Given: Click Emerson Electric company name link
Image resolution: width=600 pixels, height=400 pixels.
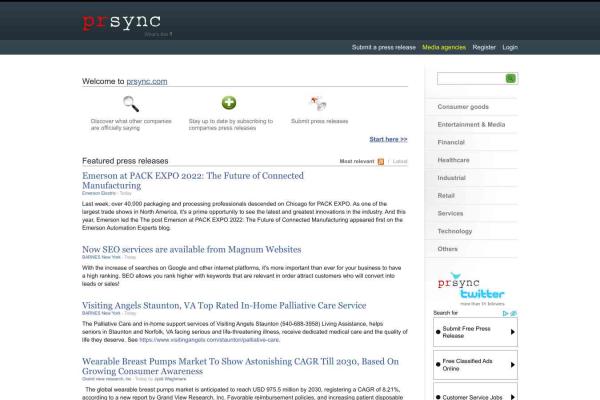Looking at the screenshot, I should (99, 193).
